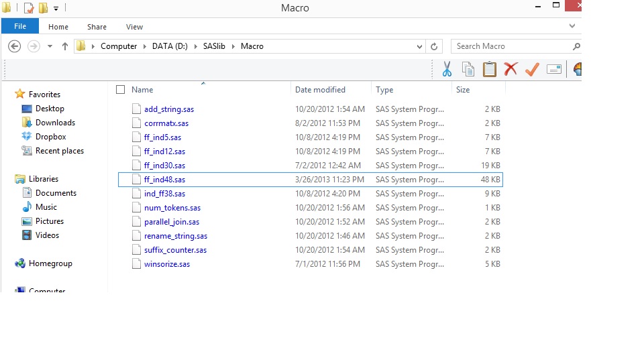
Task: Click Computer in address breadcrumb
Action: point(119,46)
